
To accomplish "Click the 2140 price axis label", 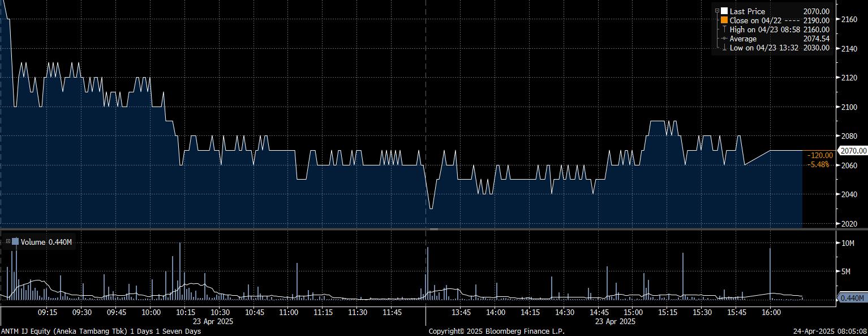I will (x=850, y=49).
